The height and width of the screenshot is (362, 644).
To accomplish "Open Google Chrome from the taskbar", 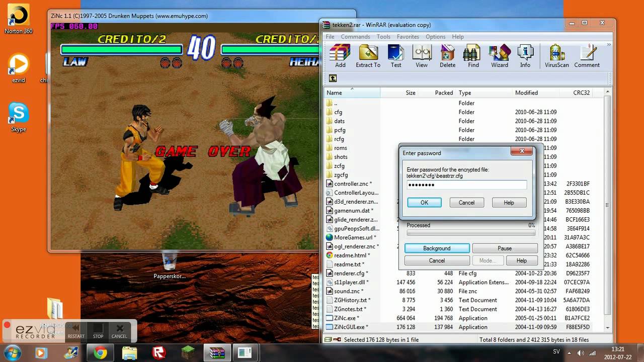I will tap(100, 352).
